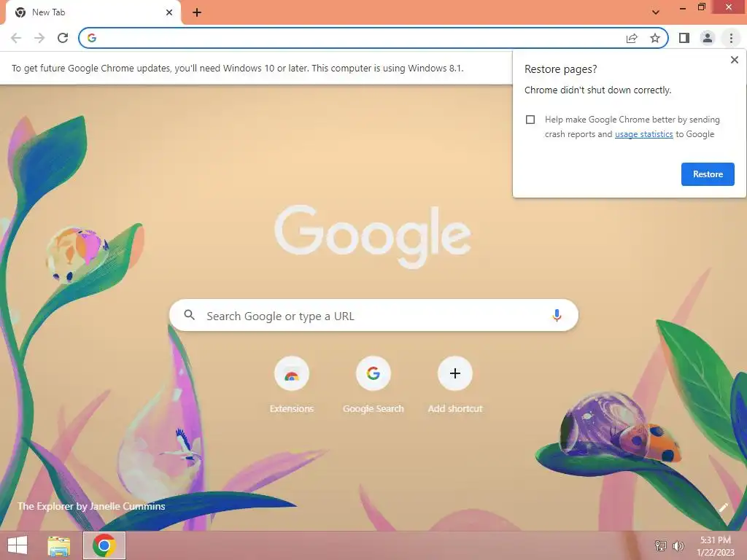This screenshot has height=560, width=747.
Task: Open the usage statistics link
Action: click(643, 134)
